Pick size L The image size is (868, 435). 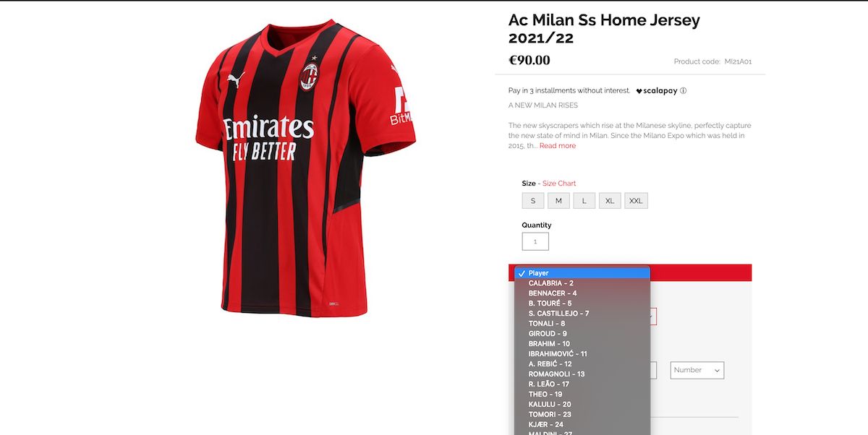coord(584,201)
